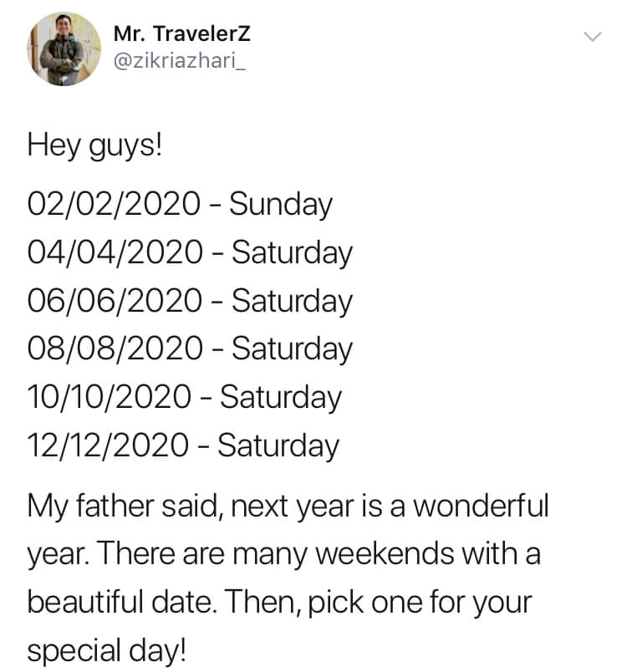The image size is (627, 672).
Task: Open the tweet options chevron menu
Action: click(593, 37)
